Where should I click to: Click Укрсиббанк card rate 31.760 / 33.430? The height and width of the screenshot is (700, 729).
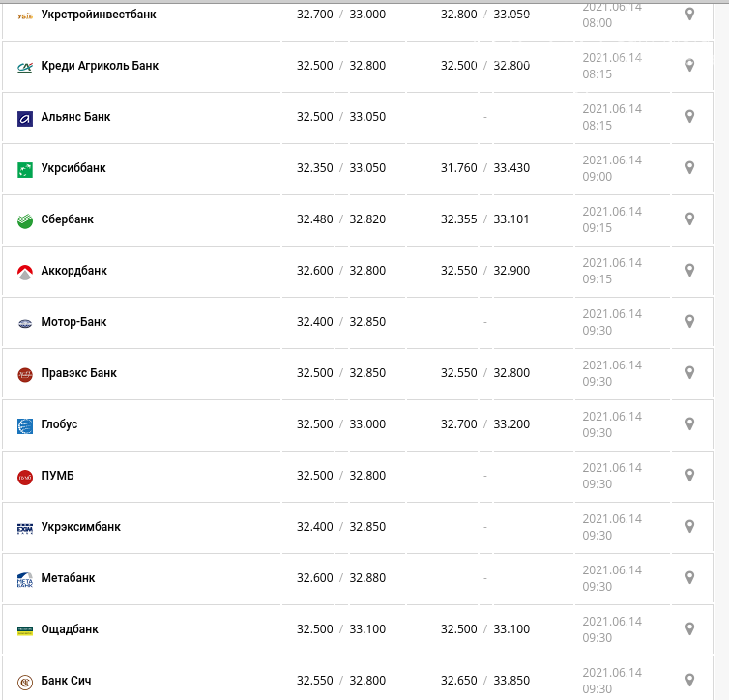click(484, 168)
